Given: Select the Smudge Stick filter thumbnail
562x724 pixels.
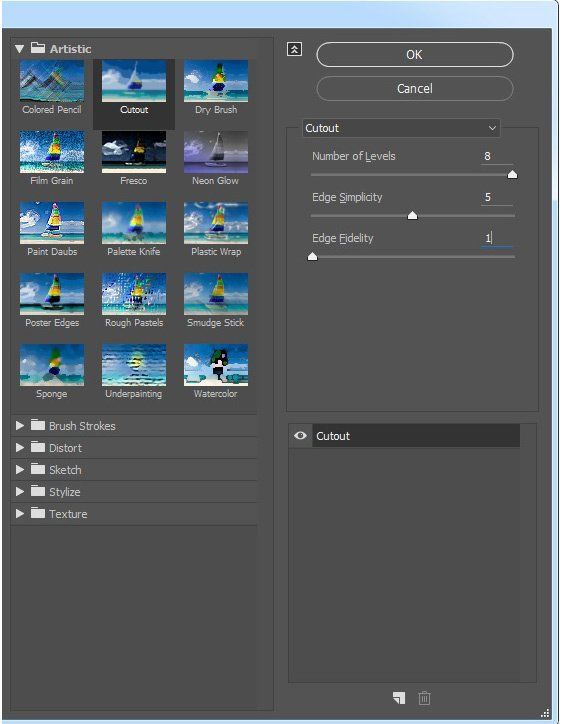Looking at the screenshot, I should [x=216, y=294].
